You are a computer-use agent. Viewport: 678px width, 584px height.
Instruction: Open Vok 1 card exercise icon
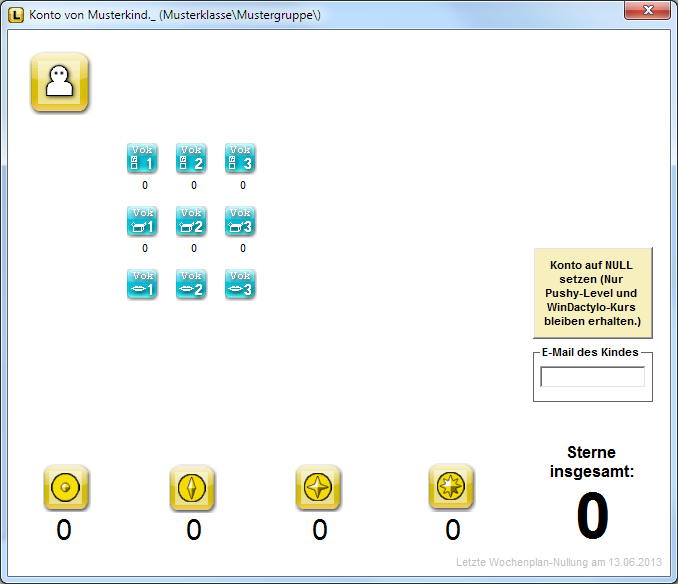[142, 158]
